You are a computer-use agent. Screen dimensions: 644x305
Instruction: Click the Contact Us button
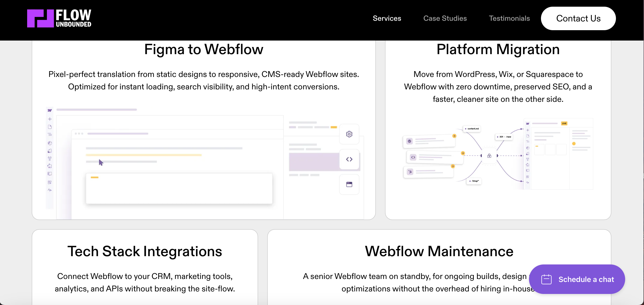click(x=578, y=18)
